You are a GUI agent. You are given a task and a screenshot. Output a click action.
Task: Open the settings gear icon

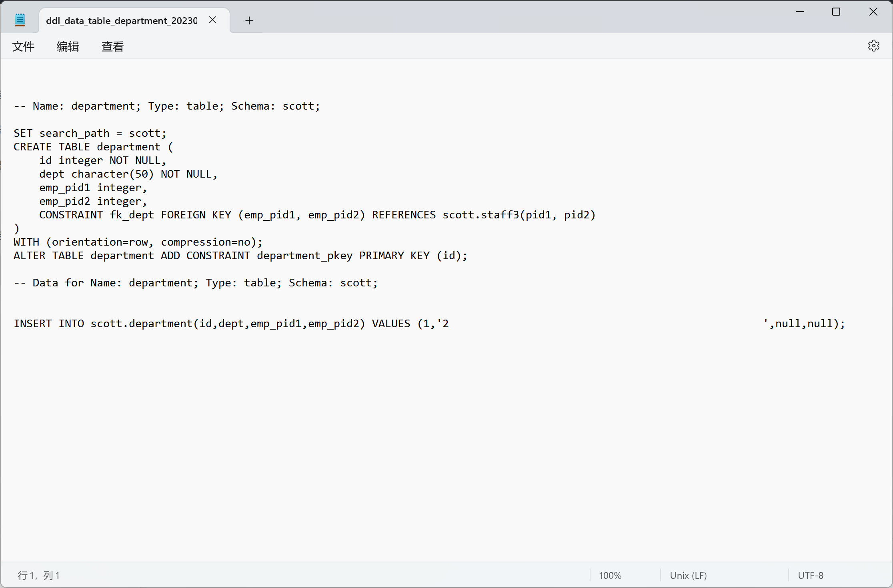pyautogui.click(x=873, y=46)
